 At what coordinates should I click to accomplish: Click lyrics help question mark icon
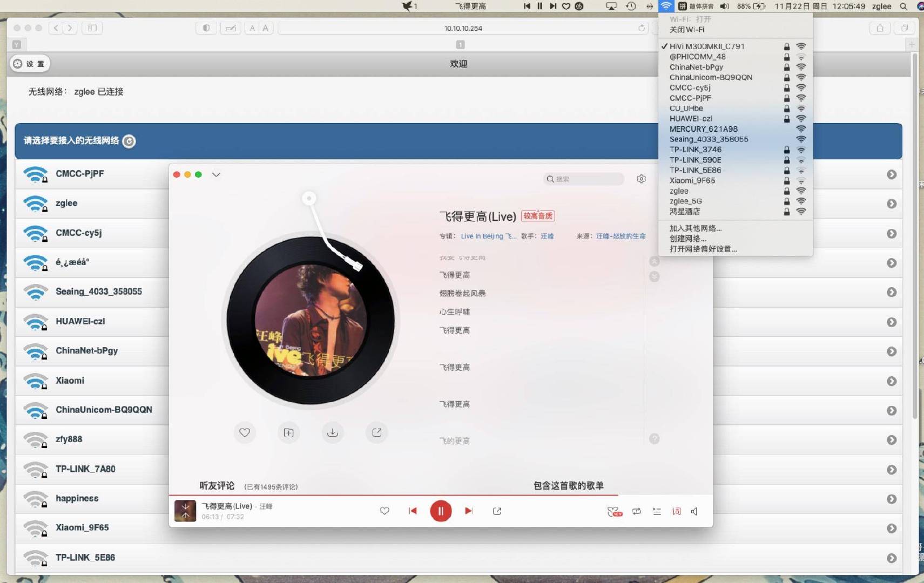tap(654, 439)
